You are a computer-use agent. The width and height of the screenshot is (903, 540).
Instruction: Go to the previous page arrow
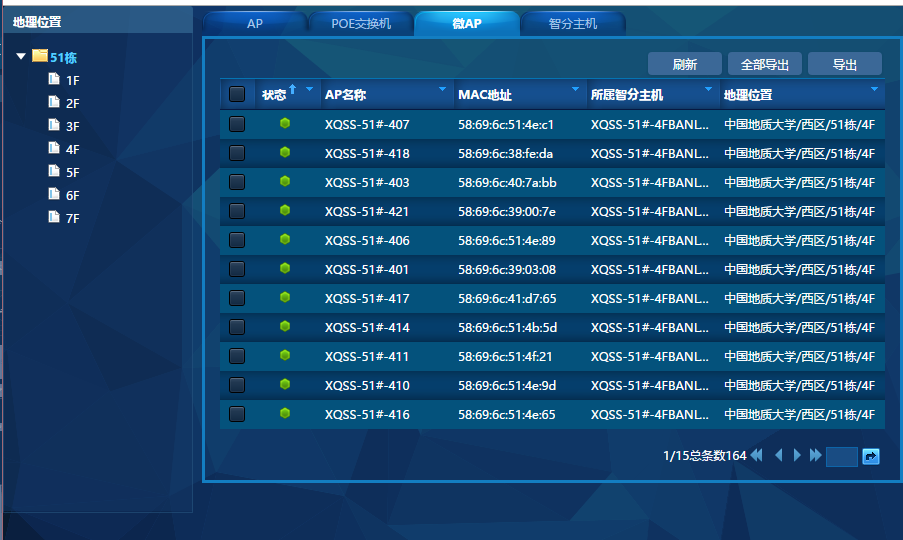[x=778, y=456]
